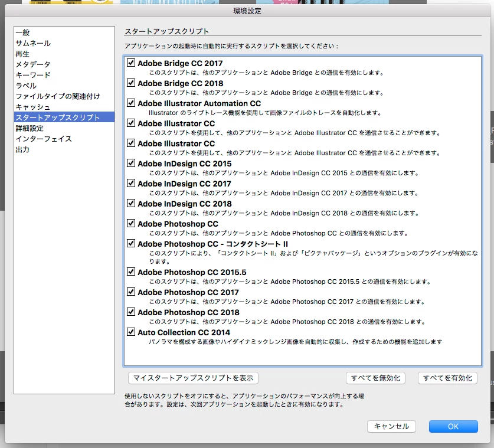Viewport: 494px width, 448px height.
Task: Open the ラベル preferences
Action: [64, 86]
